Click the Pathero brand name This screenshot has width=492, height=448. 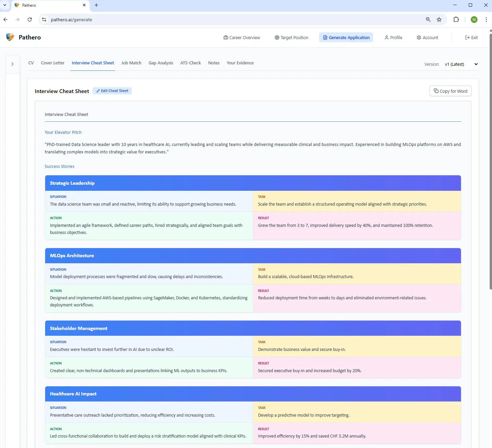tap(30, 37)
